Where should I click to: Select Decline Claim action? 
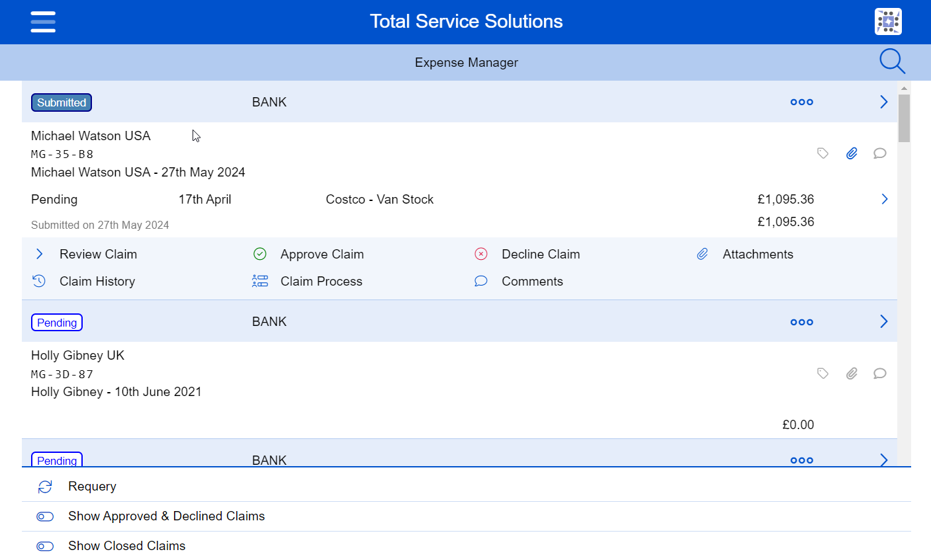(541, 254)
